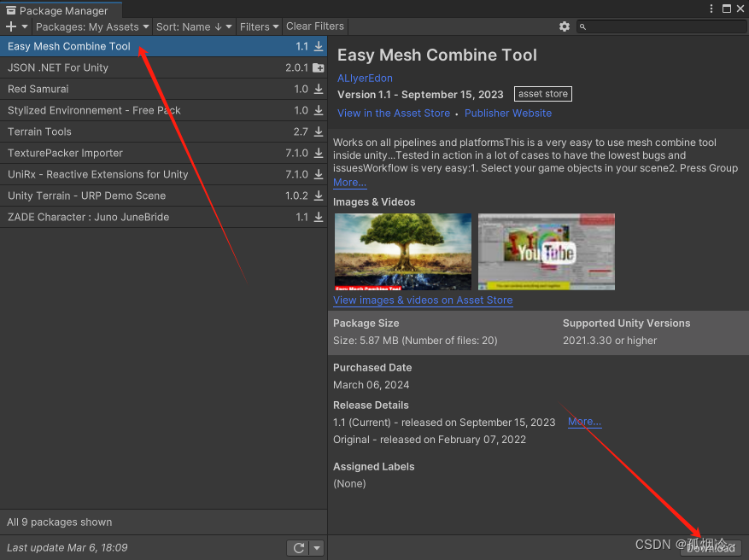Viewport: 749px width, 560px height.
Task: Open the tree image thumbnail
Action: point(402,252)
